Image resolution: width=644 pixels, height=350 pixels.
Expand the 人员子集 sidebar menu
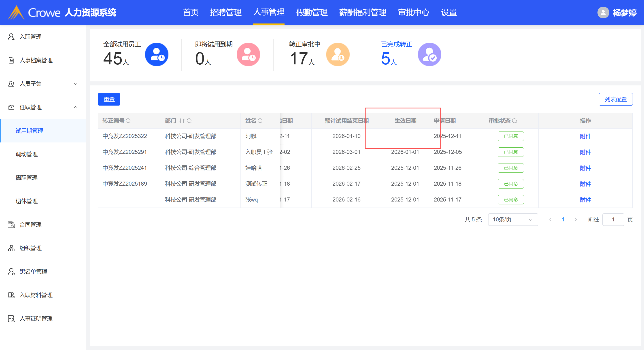click(x=76, y=84)
